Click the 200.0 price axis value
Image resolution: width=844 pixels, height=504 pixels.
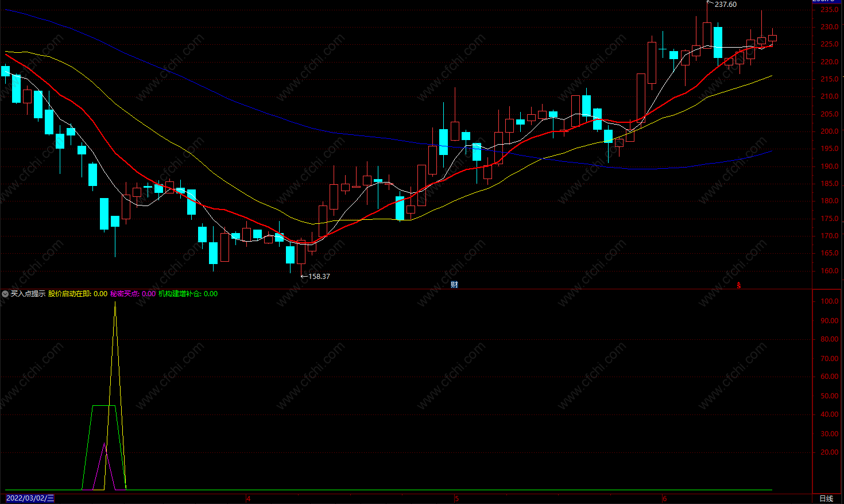(x=829, y=131)
